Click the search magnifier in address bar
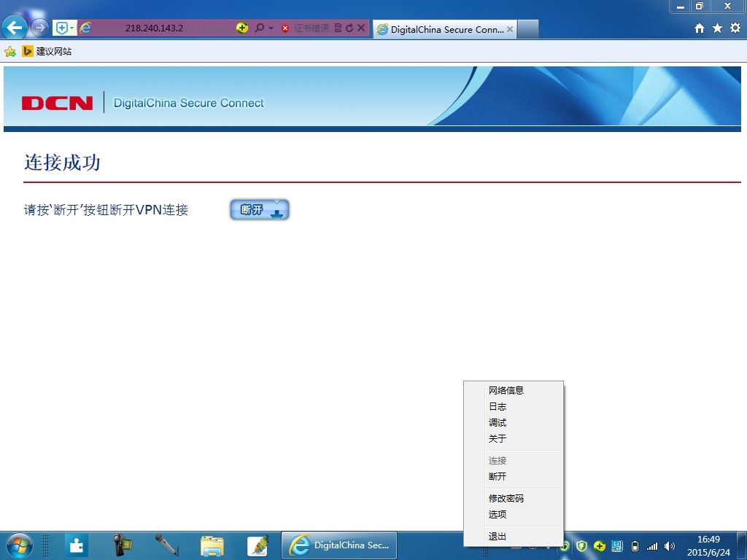This screenshot has width=747, height=560. pyautogui.click(x=259, y=28)
